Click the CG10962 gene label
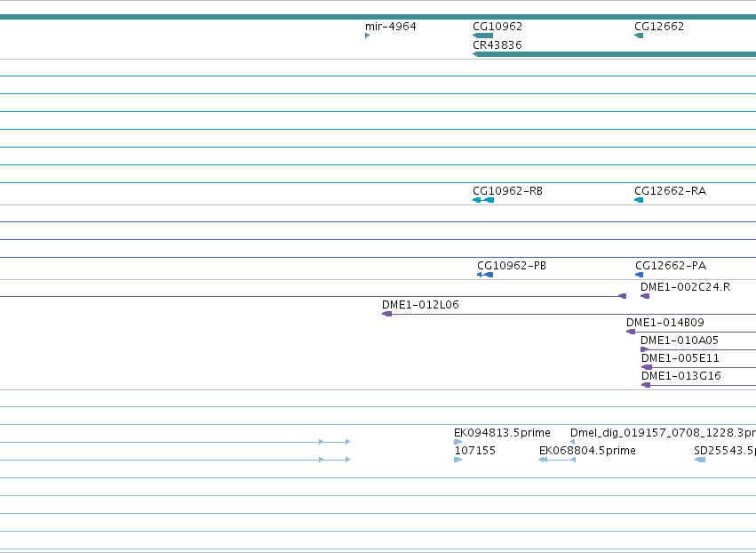This screenshot has width=756, height=553. click(x=497, y=27)
